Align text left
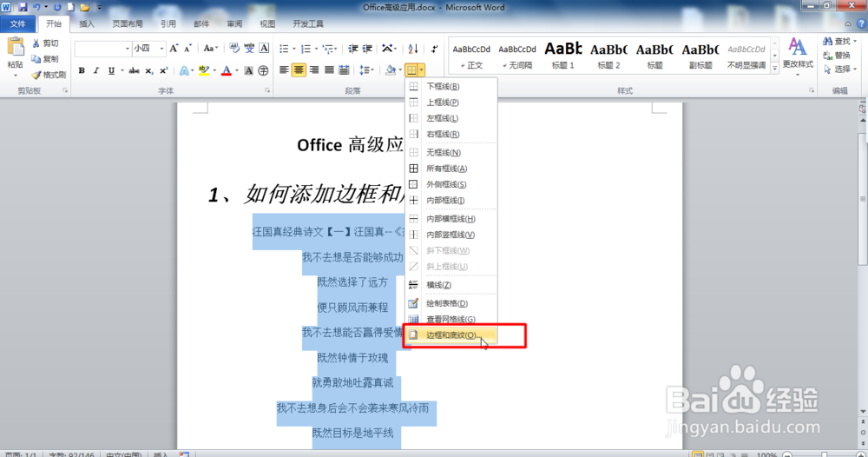This screenshot has height=457, width=868. 284,70
